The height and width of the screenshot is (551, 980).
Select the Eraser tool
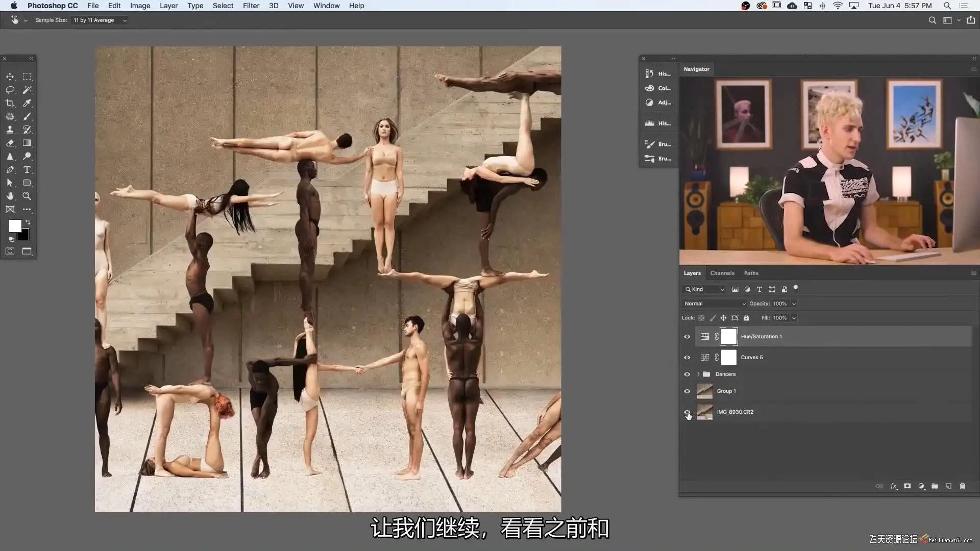tap(10, 143)
